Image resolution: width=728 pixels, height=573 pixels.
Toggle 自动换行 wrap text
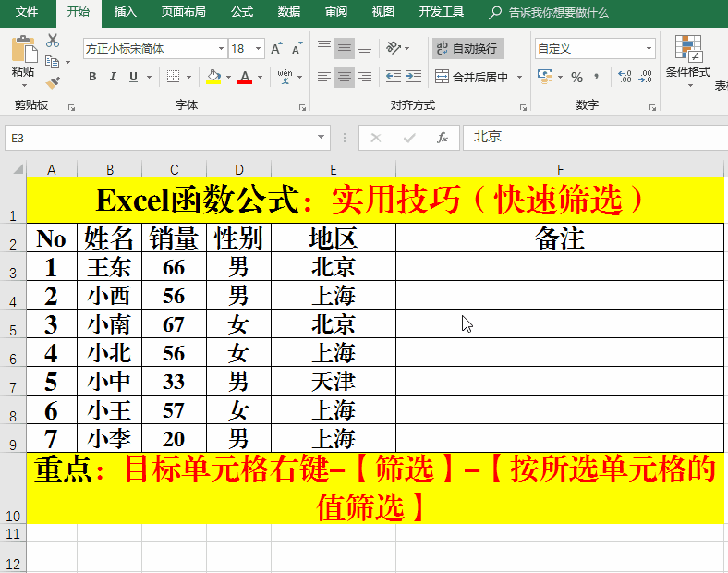point(467,49)
